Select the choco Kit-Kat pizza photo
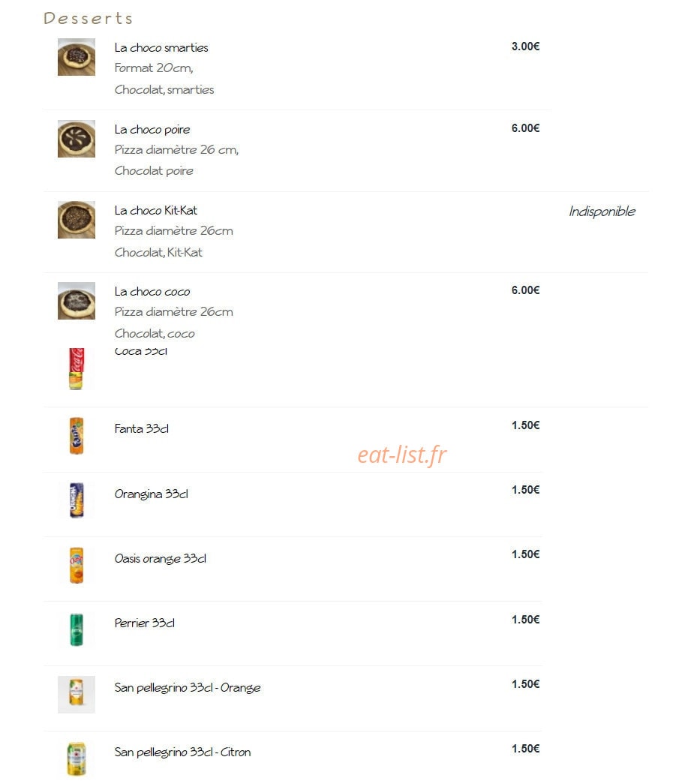Viewport: 694px width, 784px height. pyautogui.click(x=76, y=220)
